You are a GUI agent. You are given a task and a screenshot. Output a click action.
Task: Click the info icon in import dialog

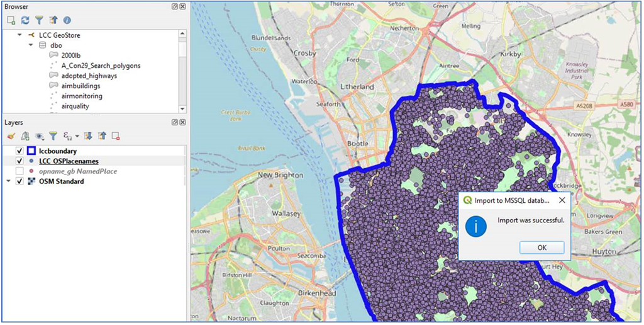pyautogui.click(x=476, y=227)
